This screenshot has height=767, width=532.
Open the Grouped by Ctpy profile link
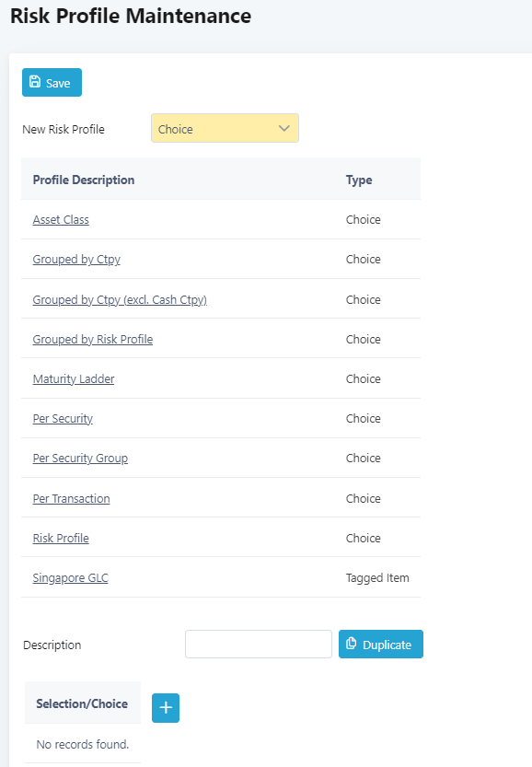pyautogui.click(x=76, y=260)
